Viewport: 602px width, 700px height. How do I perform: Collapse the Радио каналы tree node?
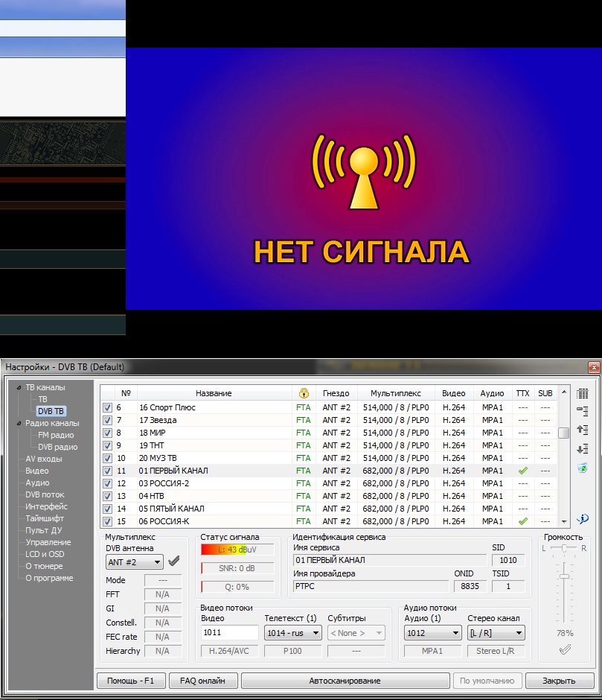(x=19, y=423)
